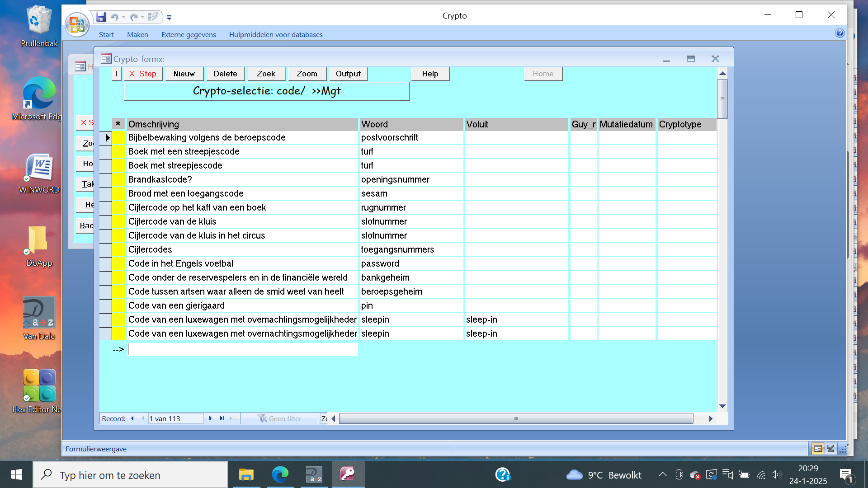Image resolution: width=868 pixels, height=488 pixels.
Task: Click the Delete button
Action: [225, 74]
